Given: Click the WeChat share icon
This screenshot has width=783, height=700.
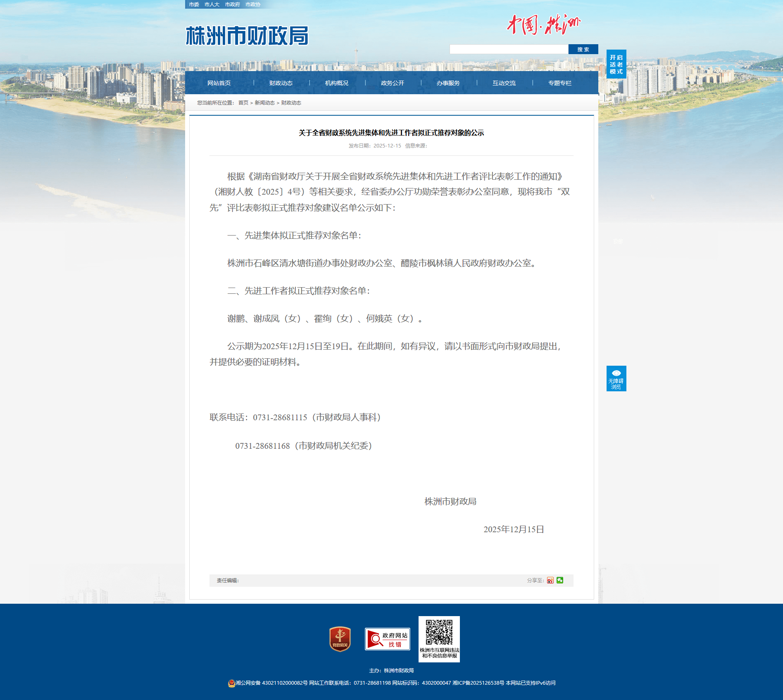Looking at the screenshot, I should (560, 581).
